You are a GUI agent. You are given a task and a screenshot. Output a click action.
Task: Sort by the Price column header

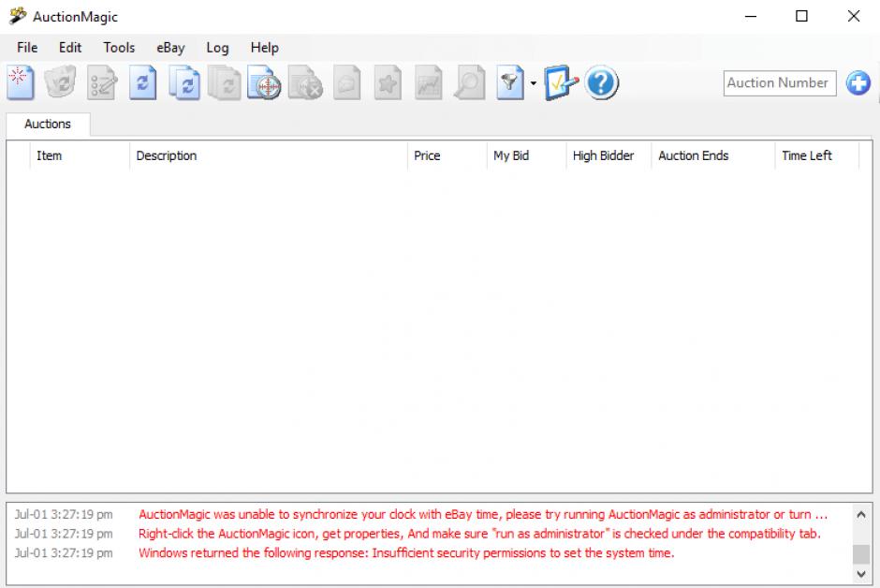pyautogui.click(x=447, y=156)
